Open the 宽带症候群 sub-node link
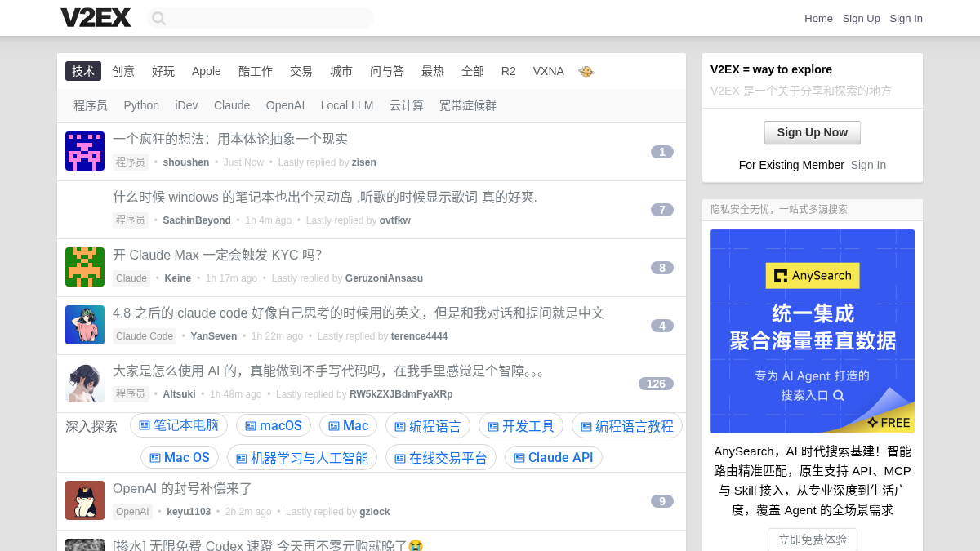This screenshot has height=551, width=980. click(x=468, y=105)
